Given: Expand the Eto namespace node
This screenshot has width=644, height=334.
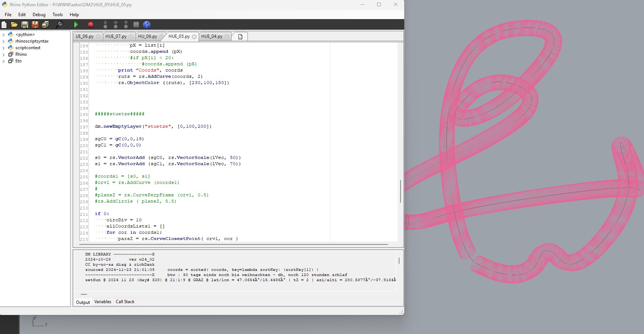Looking at the screenshot, I should pos(4,61).
